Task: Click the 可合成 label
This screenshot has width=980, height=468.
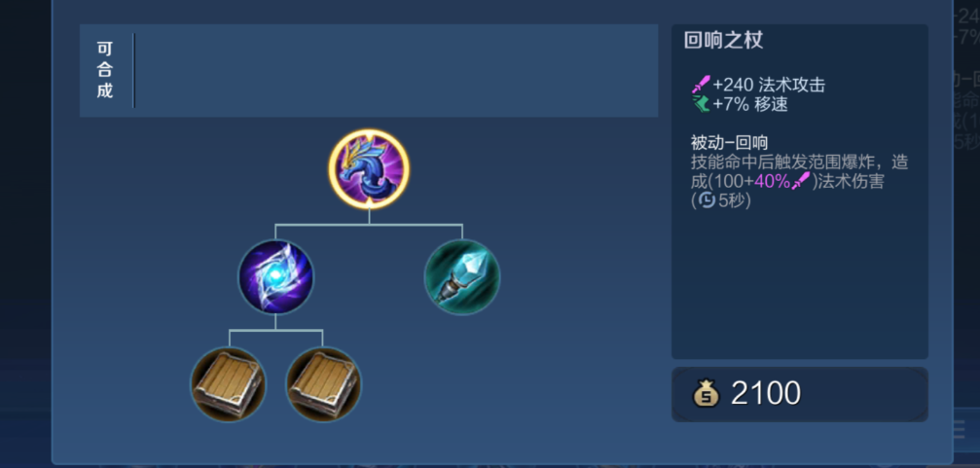Action: pyautogui.click(x=105, y=70)
